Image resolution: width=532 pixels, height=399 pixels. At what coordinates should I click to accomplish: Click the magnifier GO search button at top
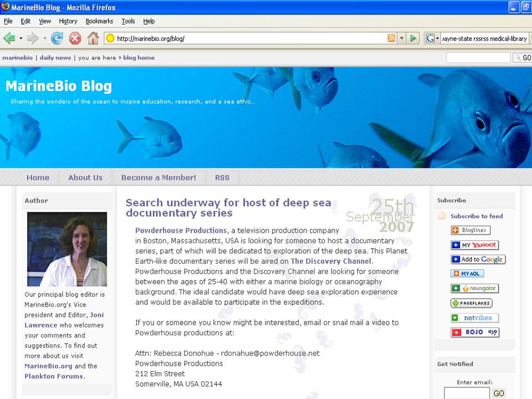tap(522, 58)
